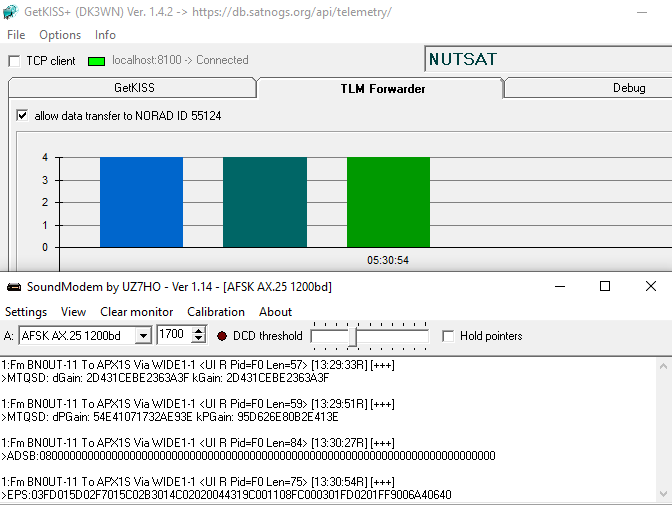Minimize the SoundModem window
This screenshot has width=672, height=505.
coord(560,286)
